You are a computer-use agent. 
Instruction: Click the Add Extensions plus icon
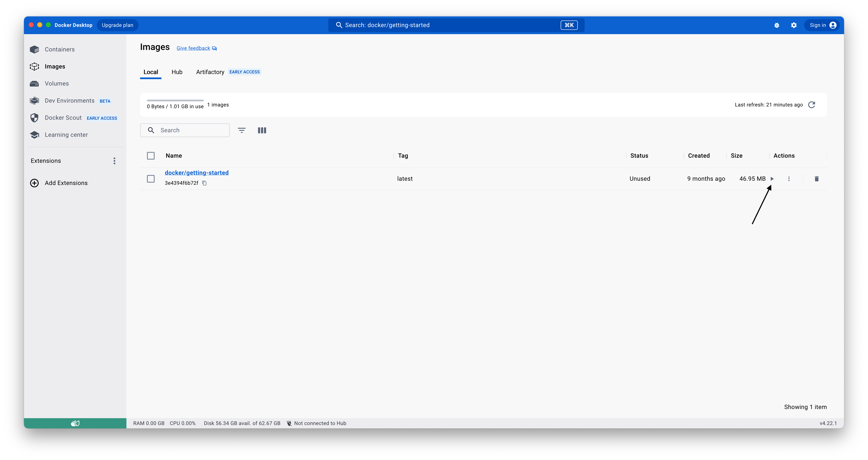(x=34, y=183)
